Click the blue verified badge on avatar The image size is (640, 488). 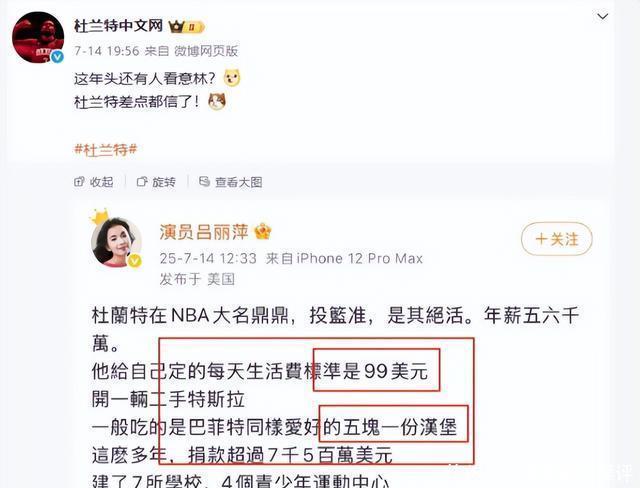[x=57, y=56]
